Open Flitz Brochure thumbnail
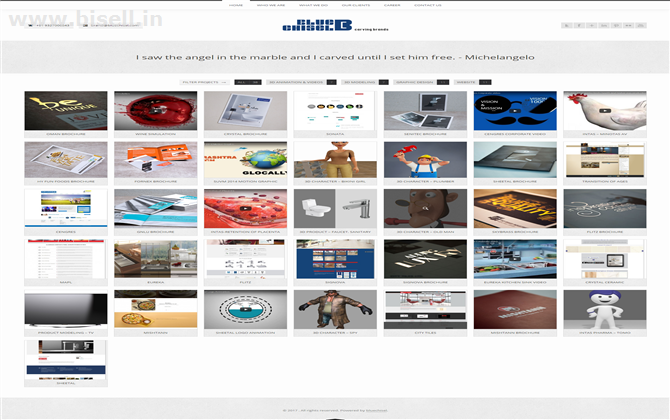This screenshot has height=420, width=670. [x=605, y=209]
